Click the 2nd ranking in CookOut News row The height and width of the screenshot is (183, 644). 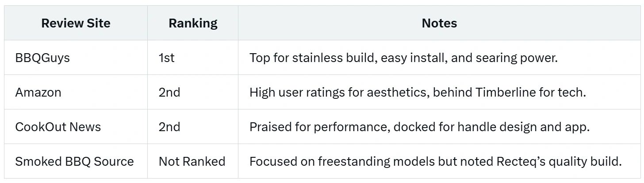(x=169, y=127)
